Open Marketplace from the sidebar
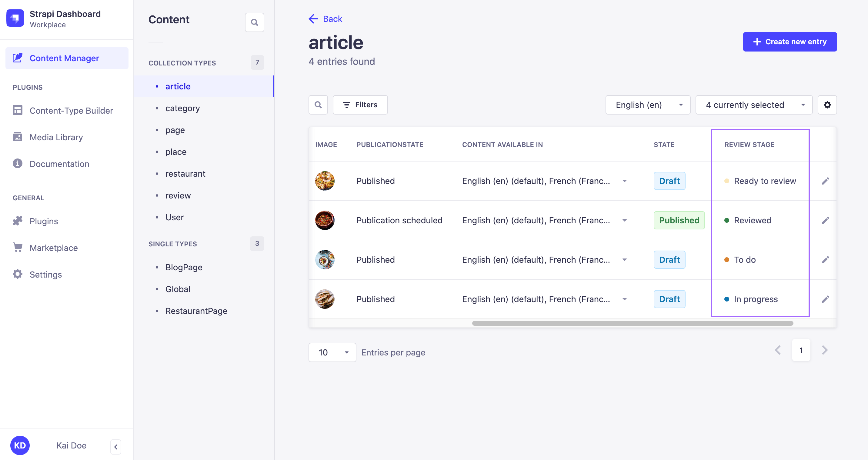The height and width of the screenshot is (460, 868). click(x=54, y=248)
